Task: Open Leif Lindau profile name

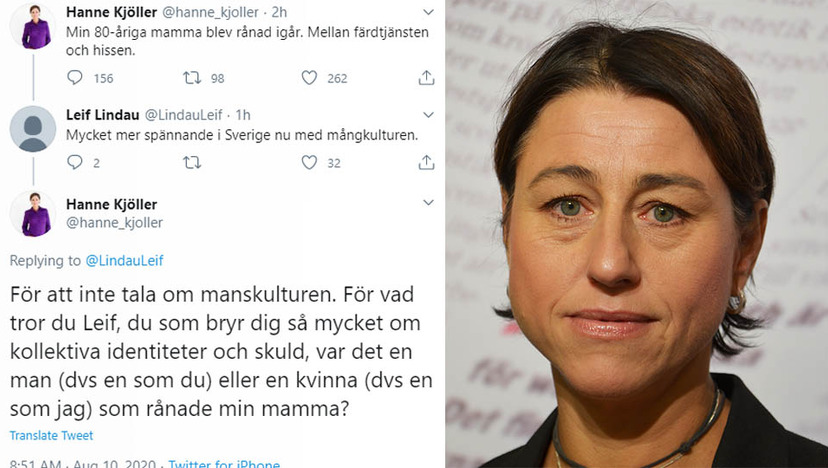Action: 102,115
